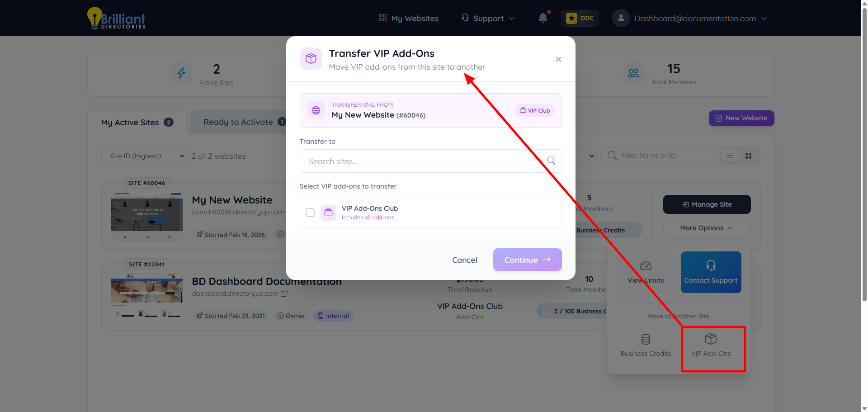Close the Transfer VIP Add-Ons dialog
The image size is (868, 412).
point(558,59)
